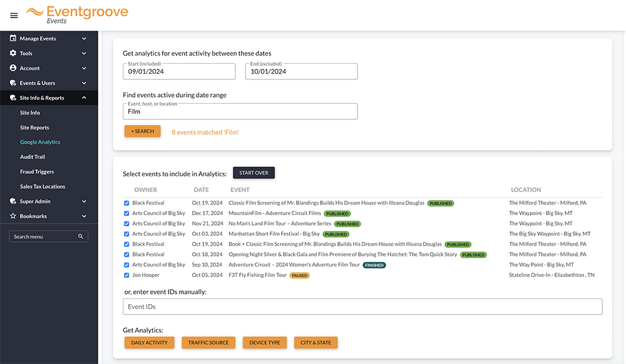Click the DATE column header
This screenshot has height=364, width=626.
(x=201, y=190)
